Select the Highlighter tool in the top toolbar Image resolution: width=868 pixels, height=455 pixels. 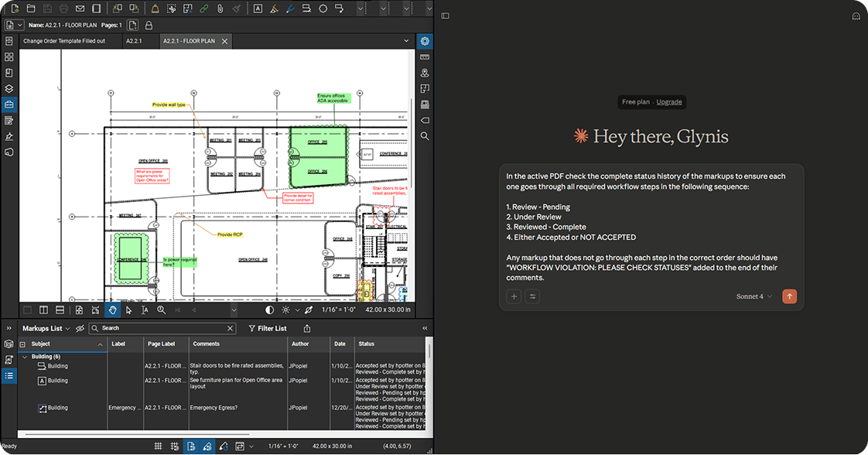[274, 9]
